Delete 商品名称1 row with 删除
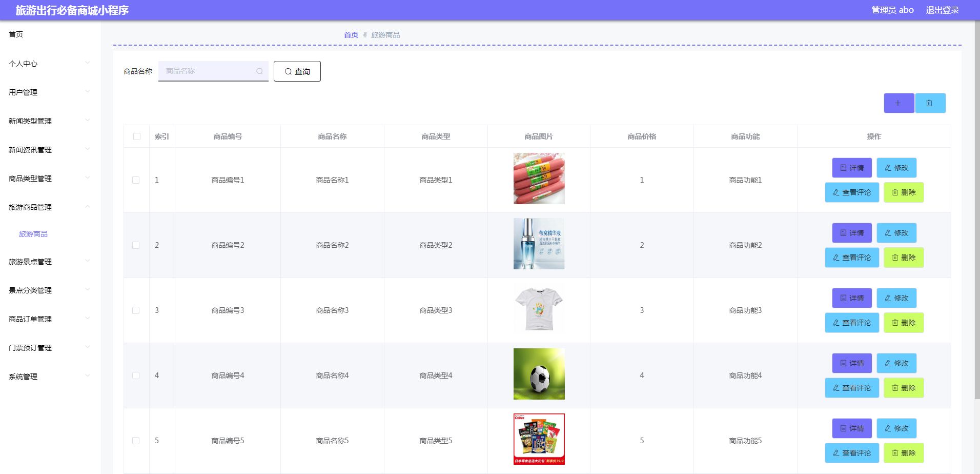Viewport: 980px width, 474px height. pos(904,192)
